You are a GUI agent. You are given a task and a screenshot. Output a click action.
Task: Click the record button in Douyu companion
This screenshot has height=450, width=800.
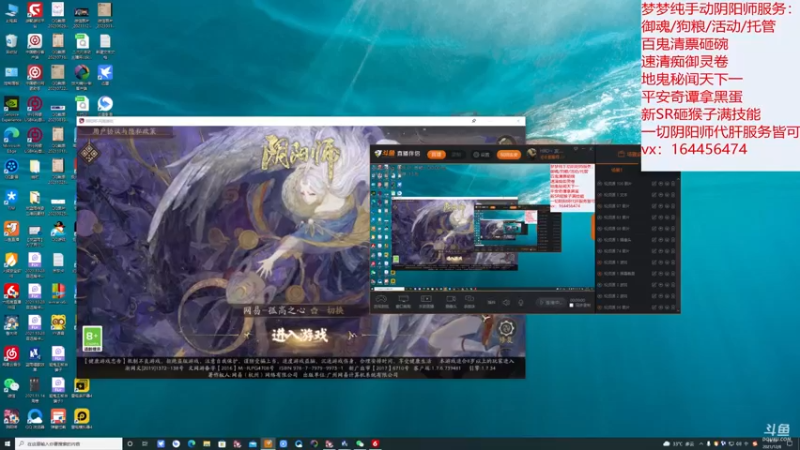click(551, 303)
